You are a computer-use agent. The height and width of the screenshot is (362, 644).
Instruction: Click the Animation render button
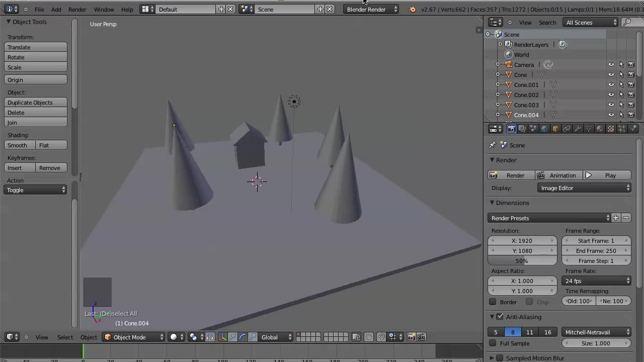[558, 175]
